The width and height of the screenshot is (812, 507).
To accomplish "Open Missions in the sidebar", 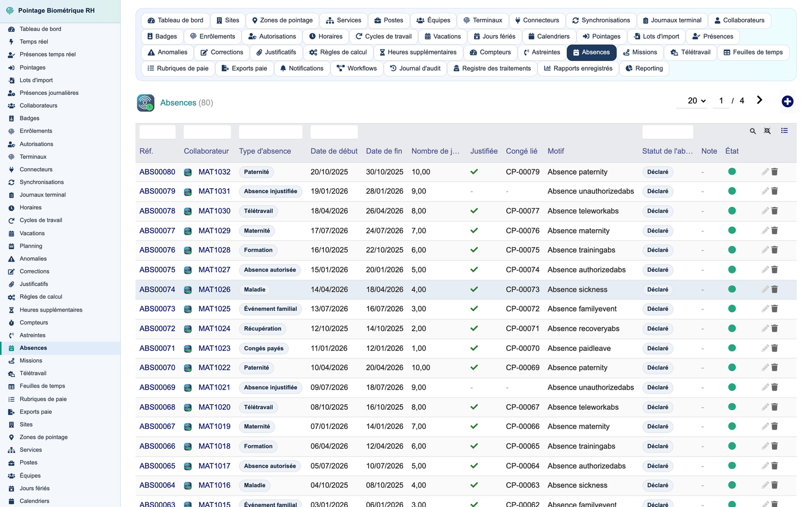I will pyautogui.click(x=31, y=361).
